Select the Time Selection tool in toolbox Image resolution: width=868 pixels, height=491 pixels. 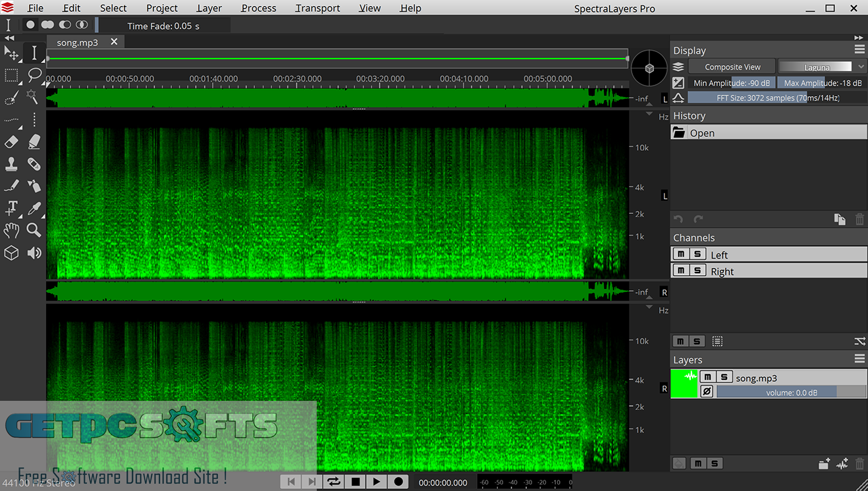(x=34, y=53)
